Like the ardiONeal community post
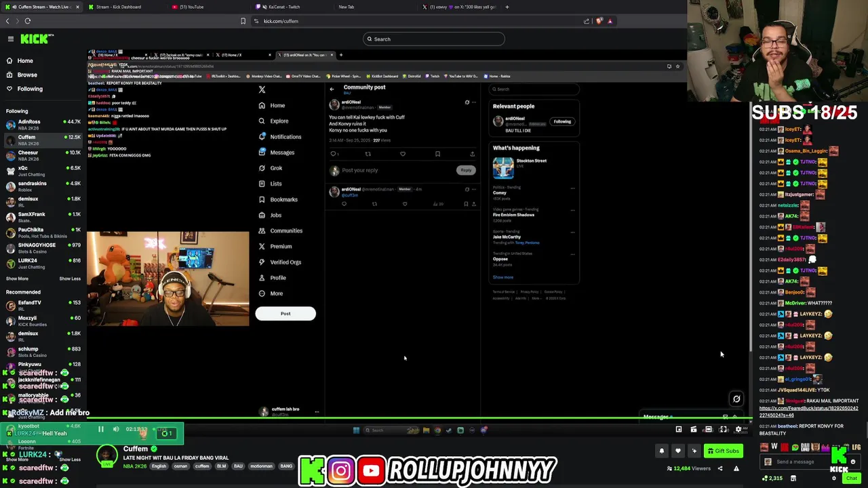The height and width of the screenshot is (488, 868). coord(403,154)
